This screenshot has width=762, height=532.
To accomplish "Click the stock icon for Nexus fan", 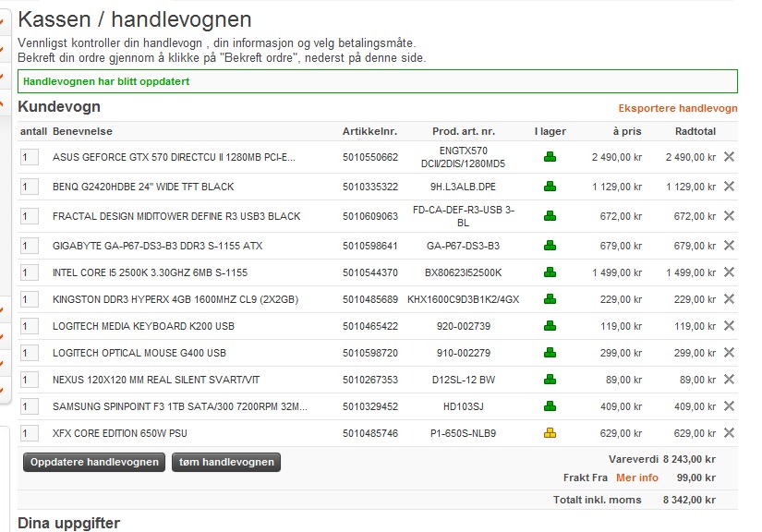I will tap(550, 380).
